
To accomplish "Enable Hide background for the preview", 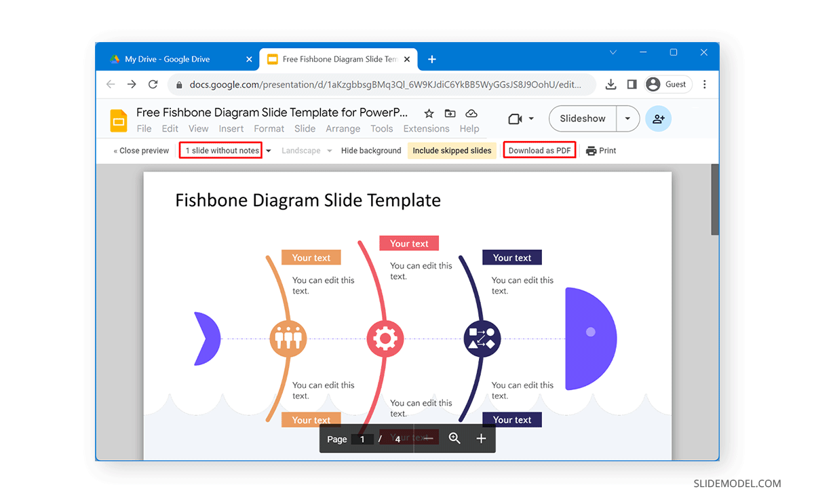I will click(371, 150).
